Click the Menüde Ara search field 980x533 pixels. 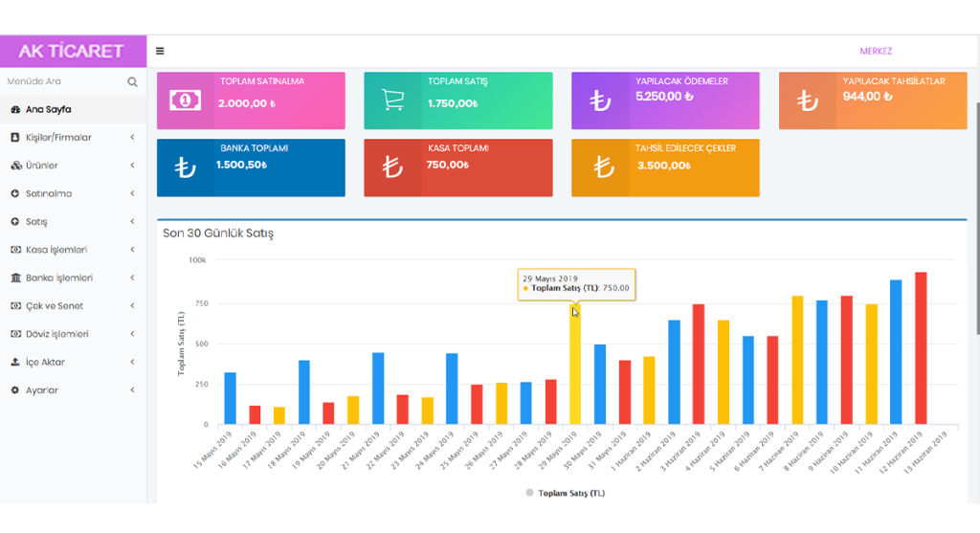62,82
